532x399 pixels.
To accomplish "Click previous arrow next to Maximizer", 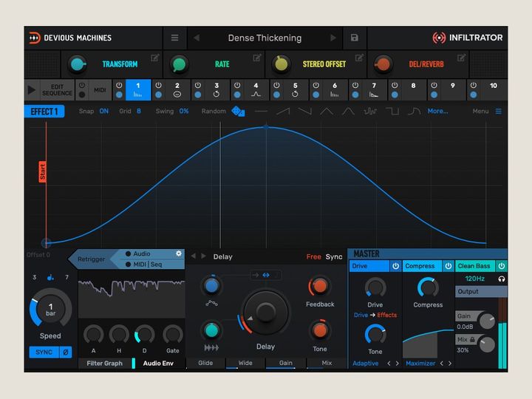I will (x=441, y=364).
